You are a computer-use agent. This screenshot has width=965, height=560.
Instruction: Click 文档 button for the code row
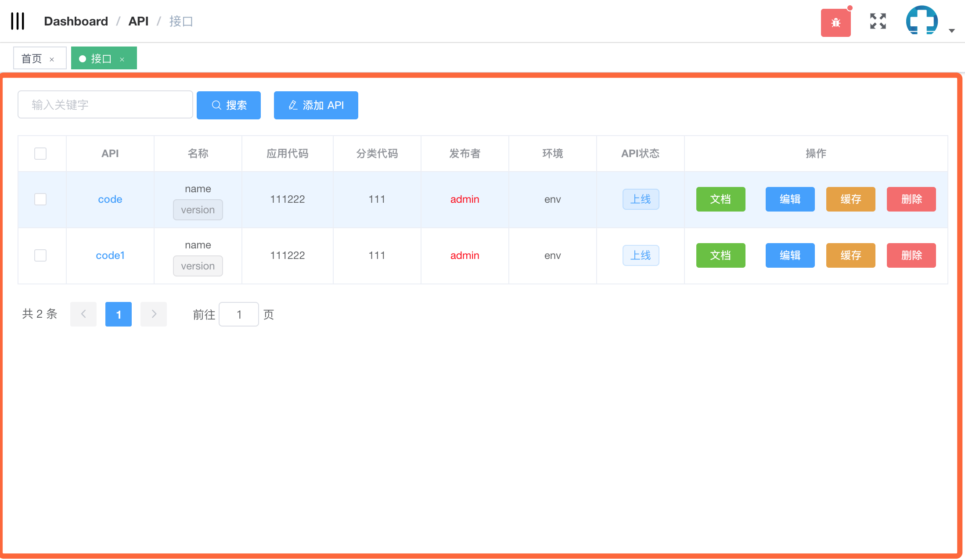tap(720, 199)
